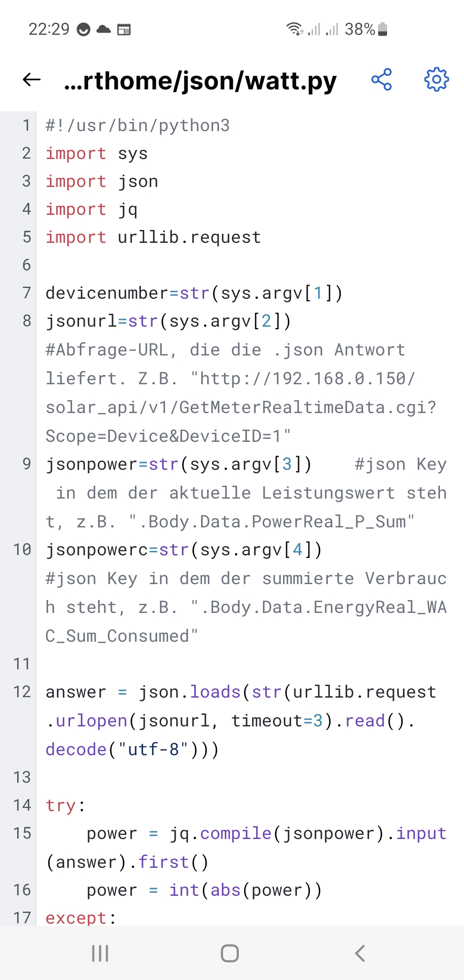Click the 'power = int(abs(power))' line
Screen dimensions: 464x980
[x=204, y=890]
